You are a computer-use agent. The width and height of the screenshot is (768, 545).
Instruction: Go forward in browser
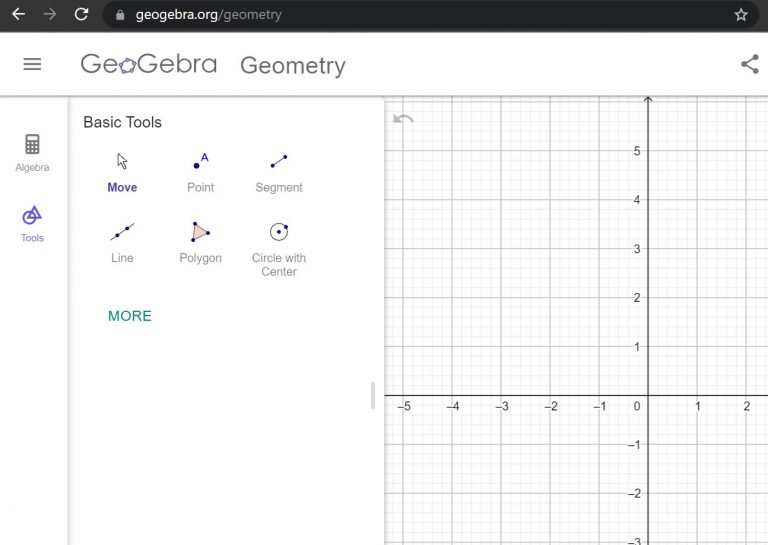coord(50,14)
